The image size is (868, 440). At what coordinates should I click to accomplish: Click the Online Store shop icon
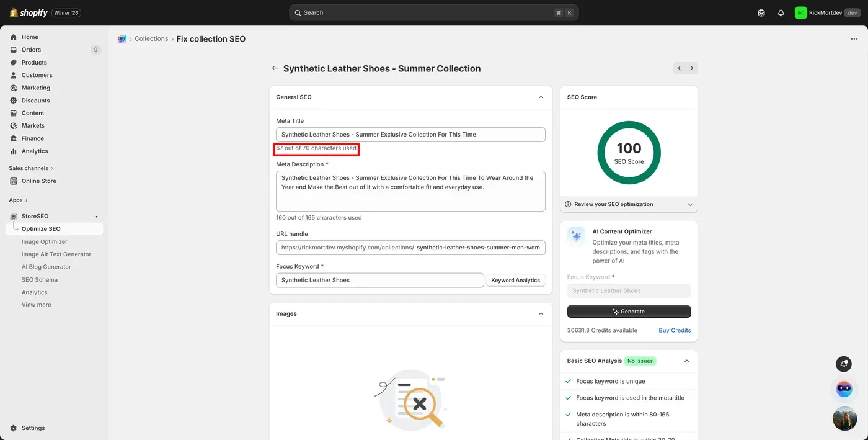[x=14, y=181]
